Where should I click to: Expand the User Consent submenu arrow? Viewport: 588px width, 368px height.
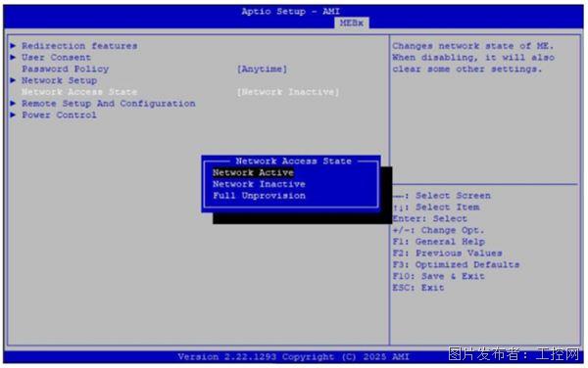(x=13, y=58)
